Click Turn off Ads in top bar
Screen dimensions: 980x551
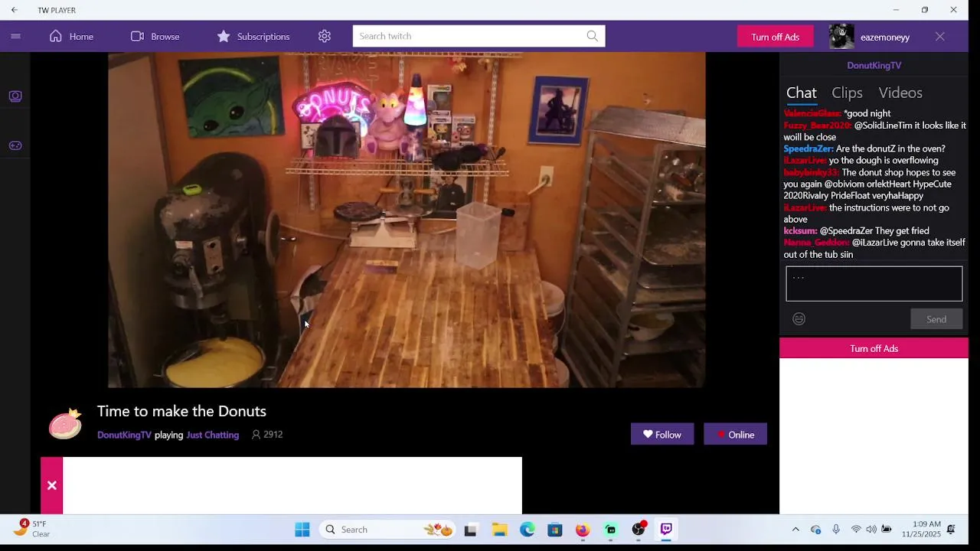coord(775,37)
